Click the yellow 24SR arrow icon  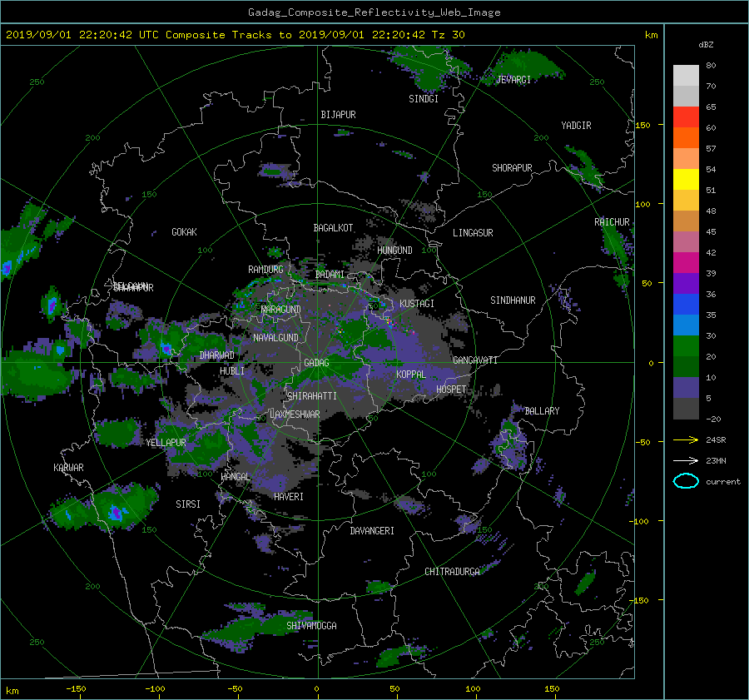(686, 439)
